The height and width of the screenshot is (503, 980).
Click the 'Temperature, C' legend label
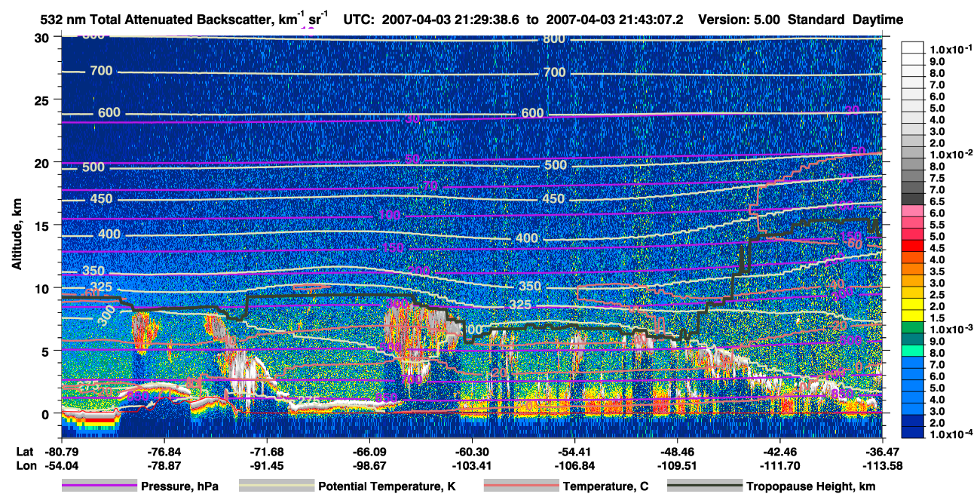pyautogui.click(x=605, y=486)
